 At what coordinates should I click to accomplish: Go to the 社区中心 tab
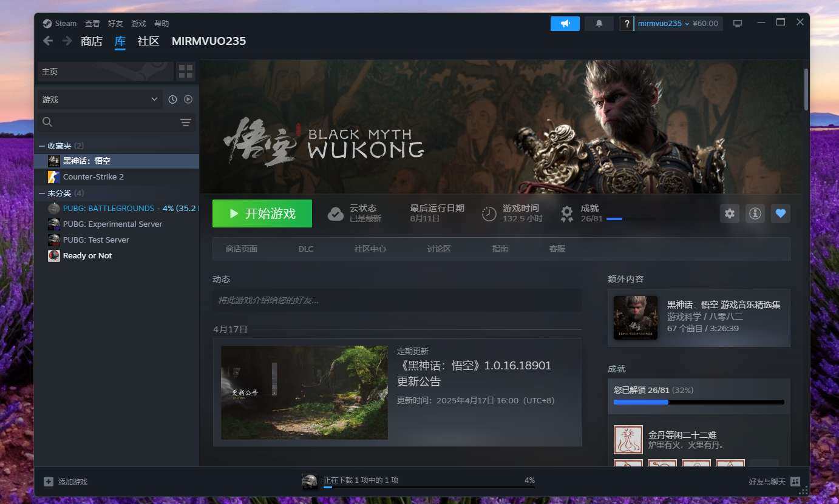(x=370, y=249)
